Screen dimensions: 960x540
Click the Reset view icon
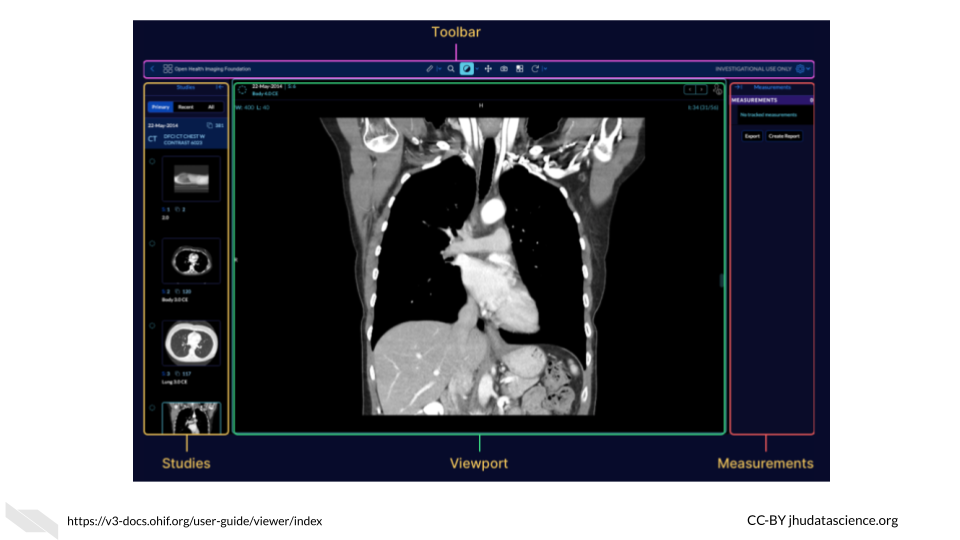[x=535, y=69]
